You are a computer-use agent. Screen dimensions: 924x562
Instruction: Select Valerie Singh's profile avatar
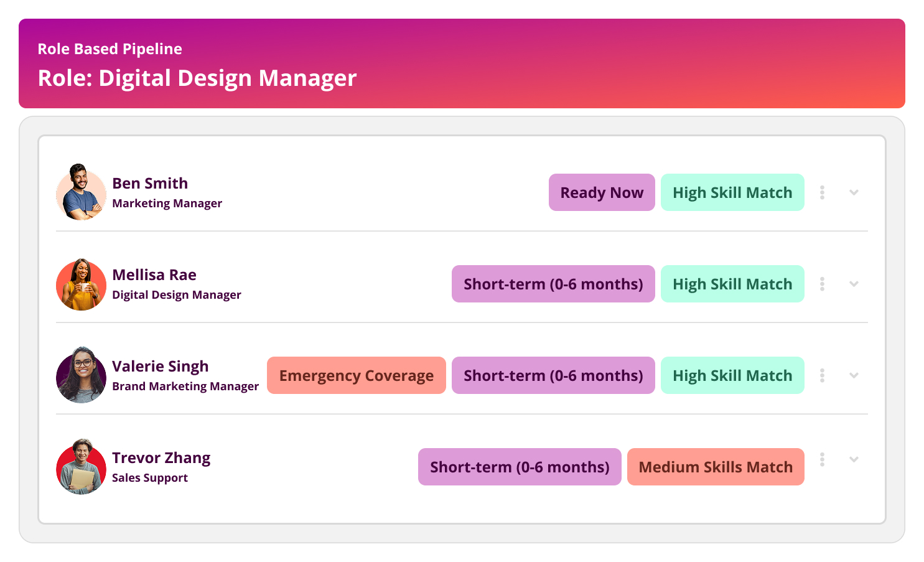[x=81, y=375]
